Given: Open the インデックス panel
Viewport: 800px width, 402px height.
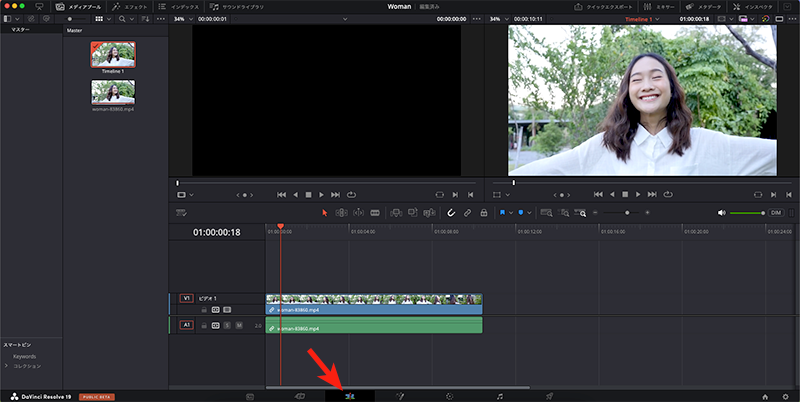Looking at the screenshot, I should pyautogui.click(x=179, y=7).
